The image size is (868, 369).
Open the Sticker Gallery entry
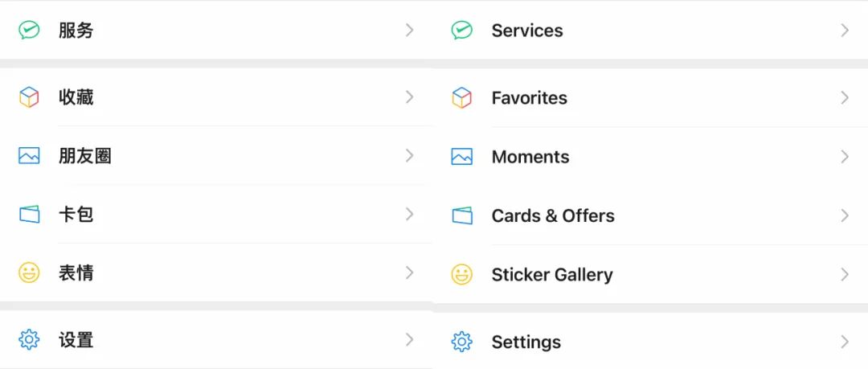(x=552, y=275)
